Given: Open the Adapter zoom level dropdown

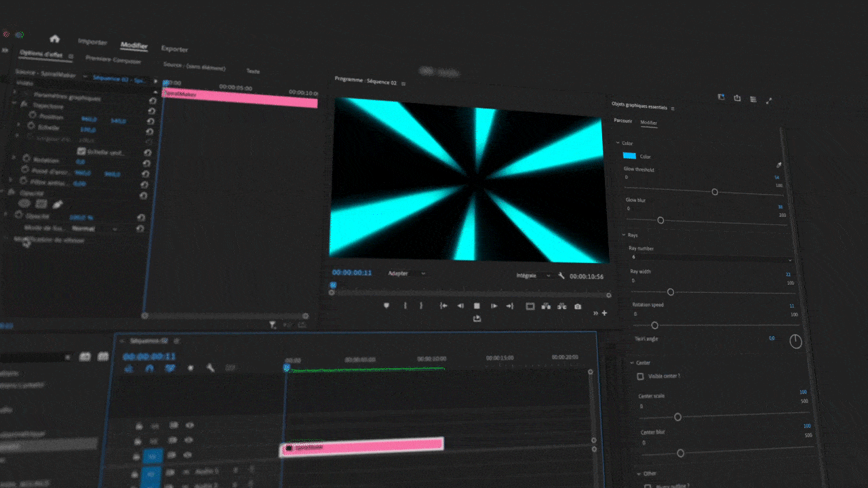Looking at the screenshot, I should point(406,273).
